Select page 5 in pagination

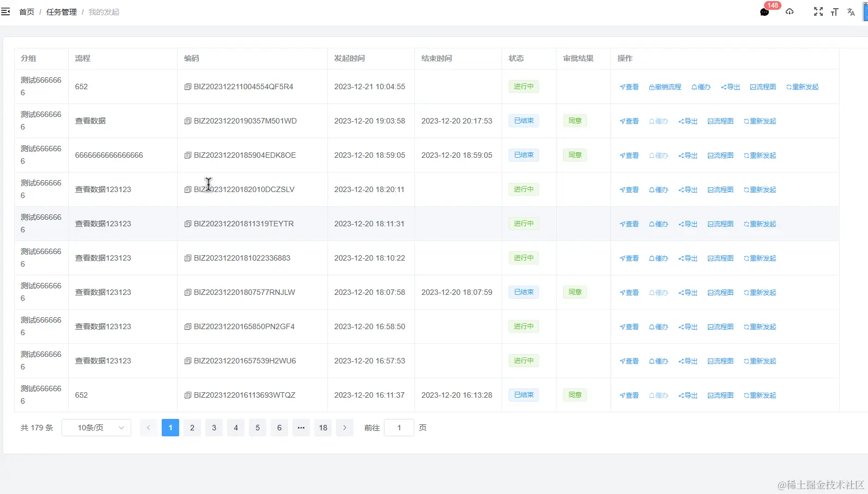click(258, 428)
